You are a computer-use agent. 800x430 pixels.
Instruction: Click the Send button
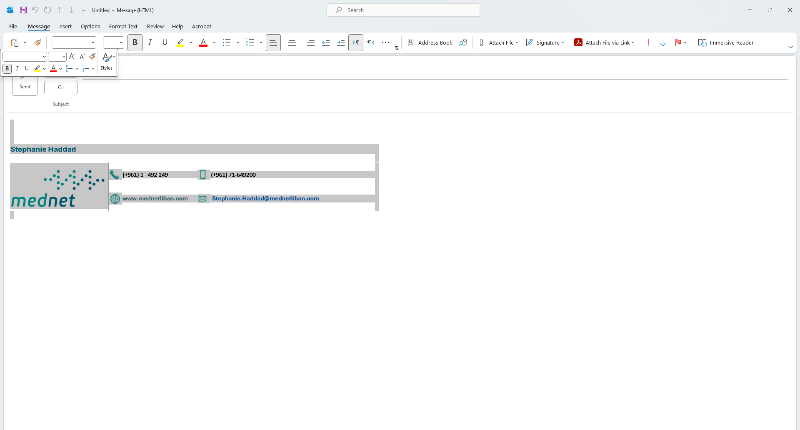tap(25, 85)
